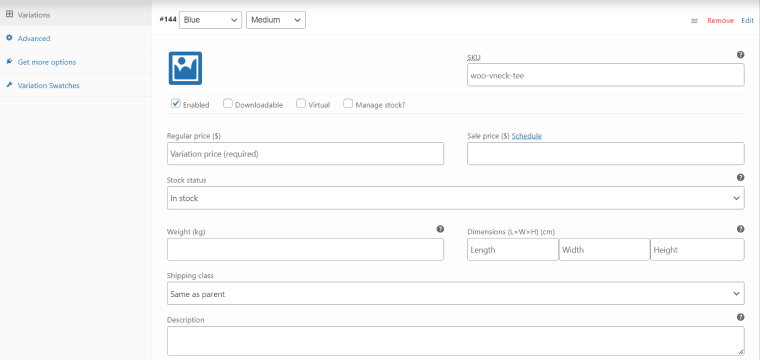Open the Blue color attribute dropdown
Viewport: 760px width, 360px height.
(x=210, y=20)
